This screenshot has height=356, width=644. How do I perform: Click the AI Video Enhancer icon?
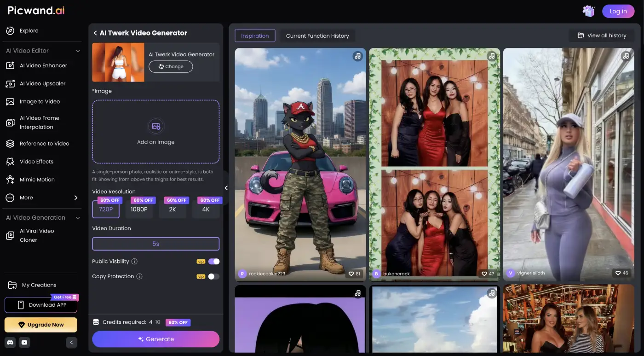10,65
